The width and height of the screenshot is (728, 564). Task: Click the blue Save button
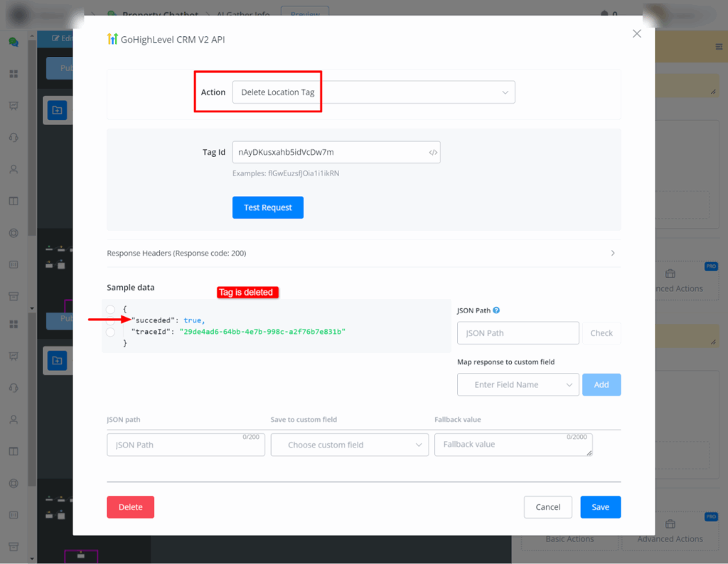(600, 507)
